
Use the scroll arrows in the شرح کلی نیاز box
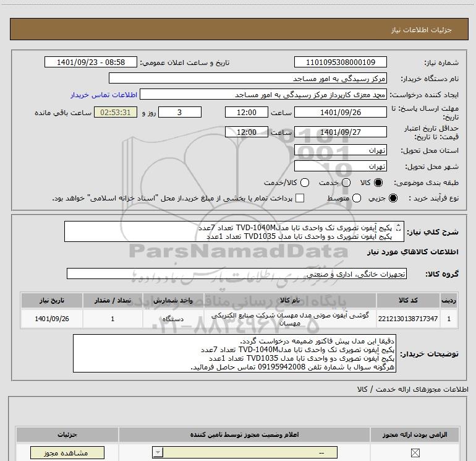coord(399,227)
